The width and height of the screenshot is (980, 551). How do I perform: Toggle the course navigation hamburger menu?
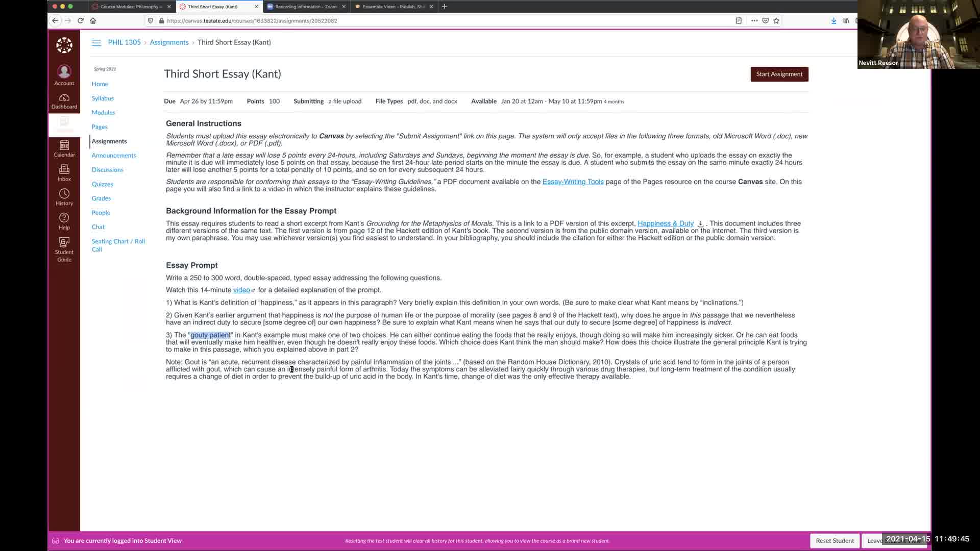(x=96, y=42)
